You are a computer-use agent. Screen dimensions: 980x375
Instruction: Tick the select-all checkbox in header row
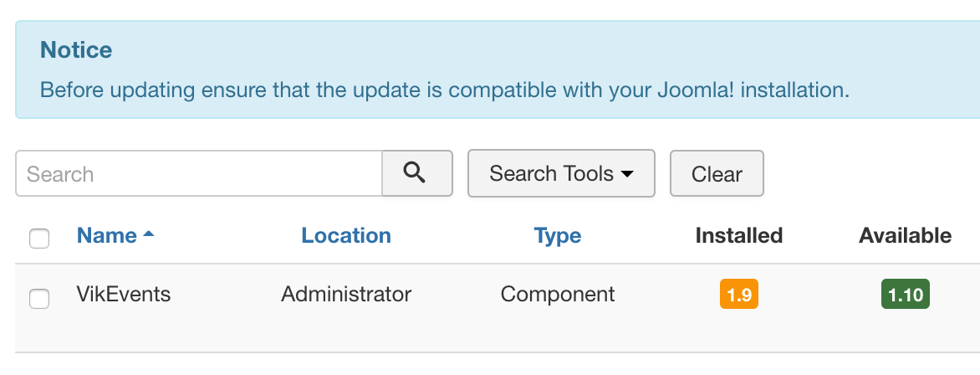coord(39,238)
